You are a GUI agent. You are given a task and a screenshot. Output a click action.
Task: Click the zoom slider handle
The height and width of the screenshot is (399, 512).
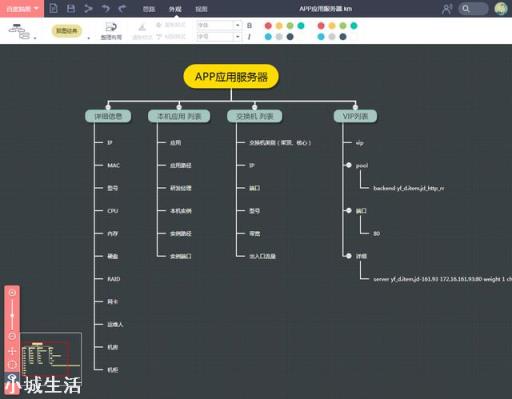point(12,315)
